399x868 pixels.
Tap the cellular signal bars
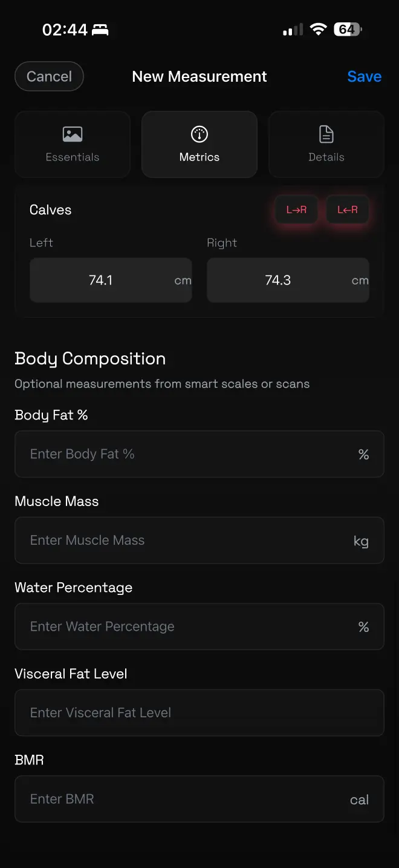(293, 30)
